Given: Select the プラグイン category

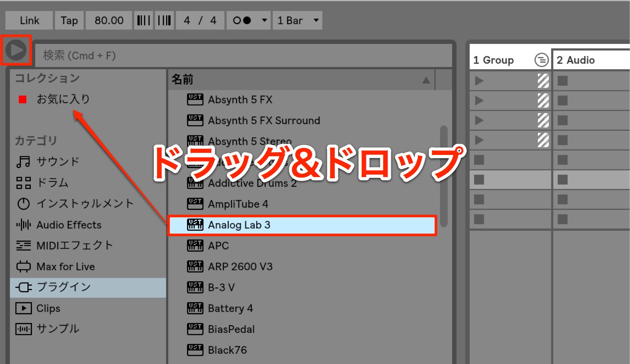Looking at the screenshot, I should point(88,287).
